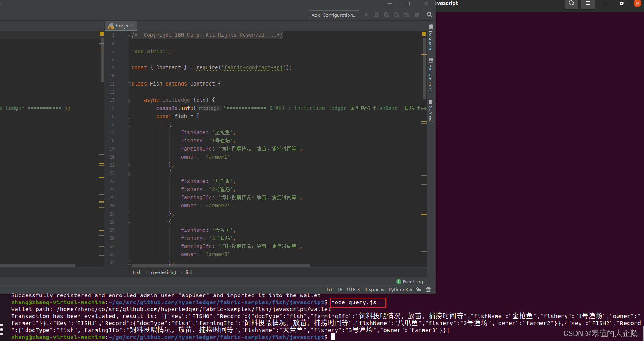Open the SciView side panel
The width and height of the screenshot is (644, 341).
(431, 111)
